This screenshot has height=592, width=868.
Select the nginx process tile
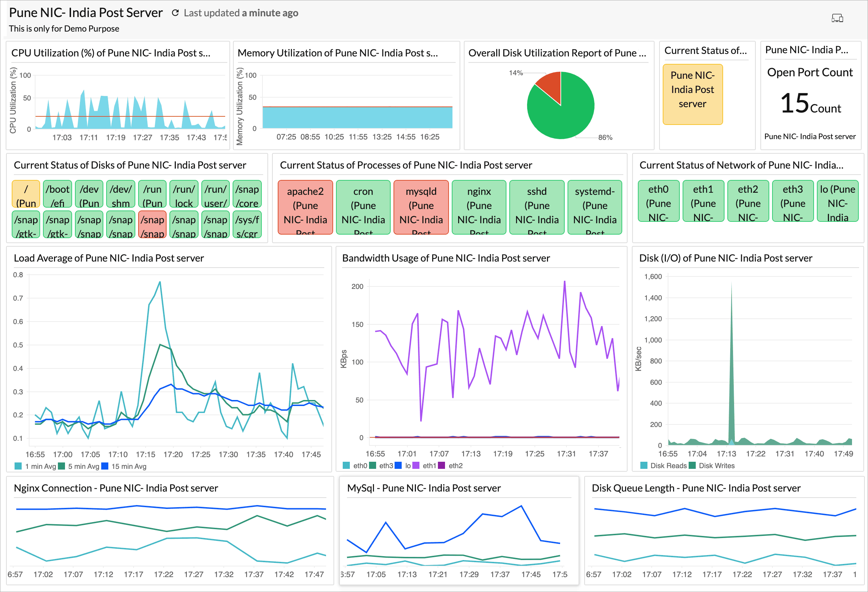tap(479, 207)
